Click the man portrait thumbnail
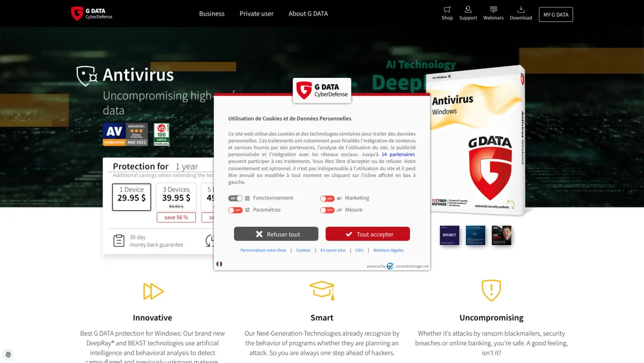This screenshot has width=644, height=363. pyautogui.click(x=502, y=235)
